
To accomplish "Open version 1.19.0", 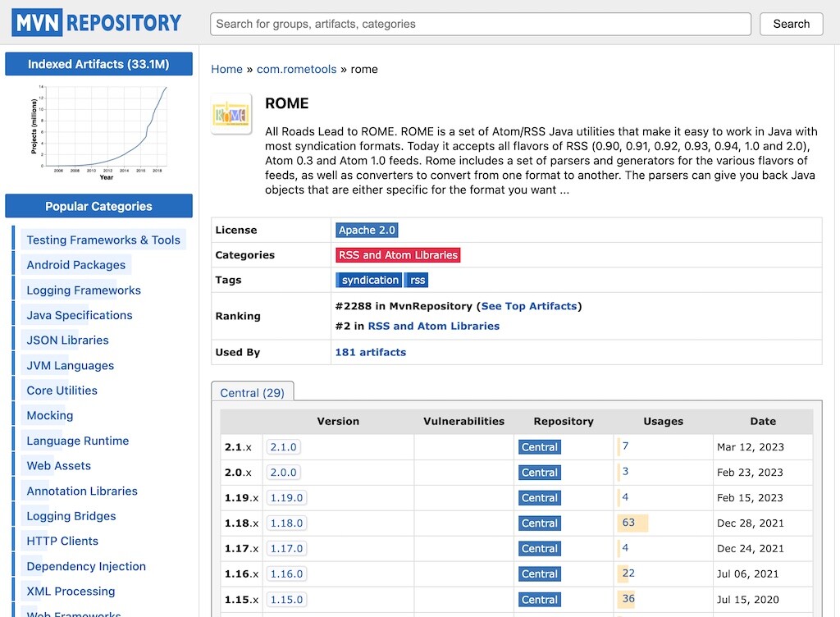I will coord(286,497).
